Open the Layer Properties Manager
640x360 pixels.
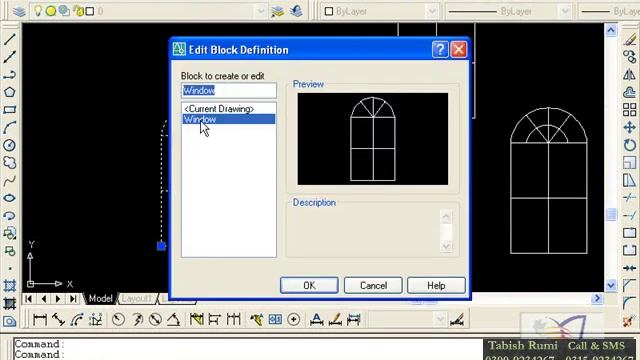point(18,11)
